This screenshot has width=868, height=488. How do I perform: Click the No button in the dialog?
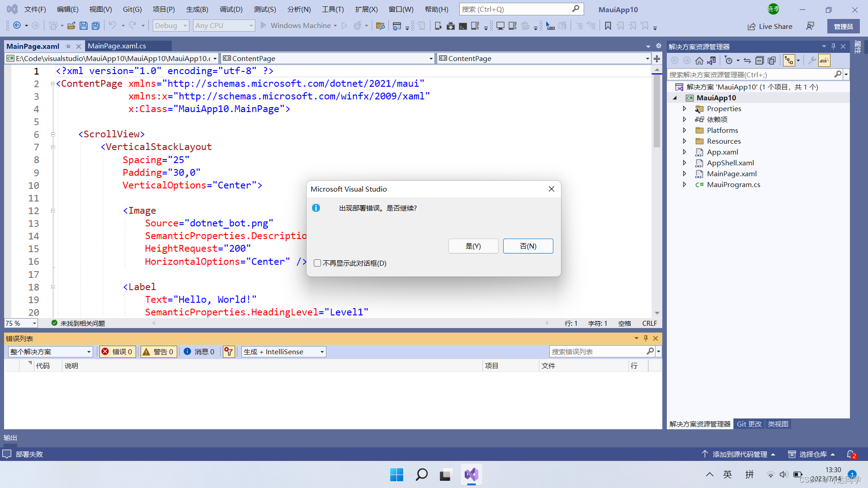point(528,246)
